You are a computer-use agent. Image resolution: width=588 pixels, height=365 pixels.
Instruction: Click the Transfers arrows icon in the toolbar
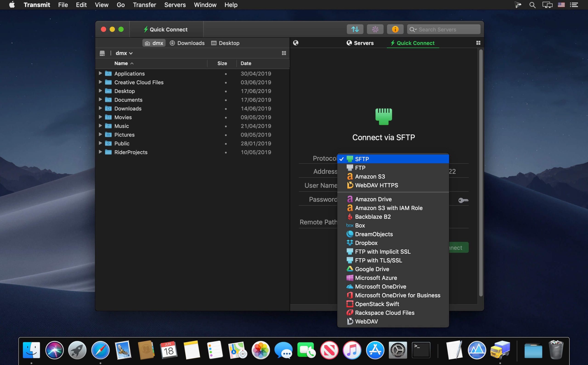tap(355, 29)
